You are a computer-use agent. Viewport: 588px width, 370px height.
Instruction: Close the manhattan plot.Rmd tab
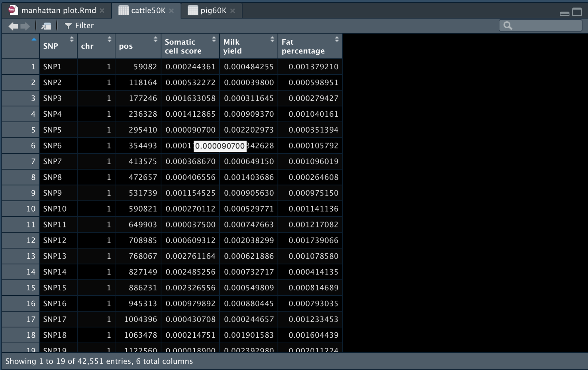point(102,11)
